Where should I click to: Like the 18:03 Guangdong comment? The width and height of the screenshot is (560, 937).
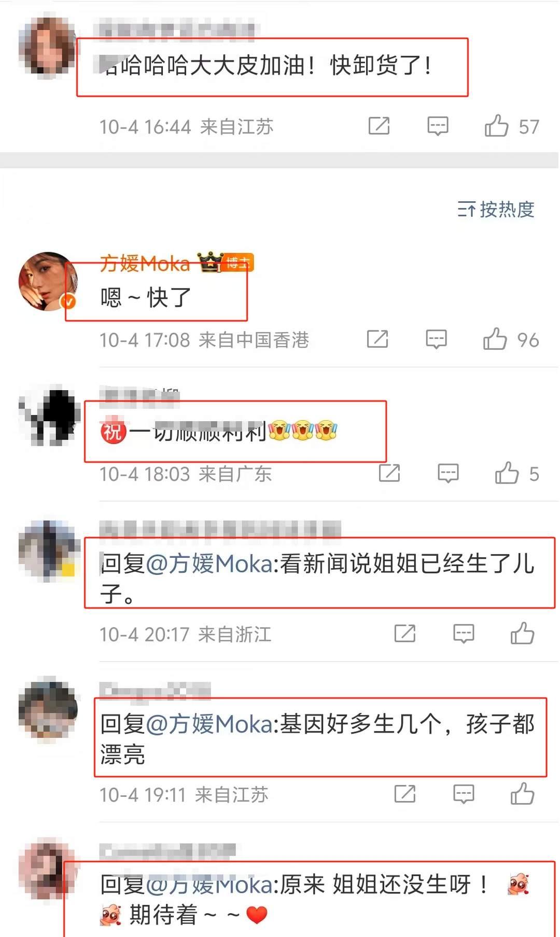pos(507,473)
